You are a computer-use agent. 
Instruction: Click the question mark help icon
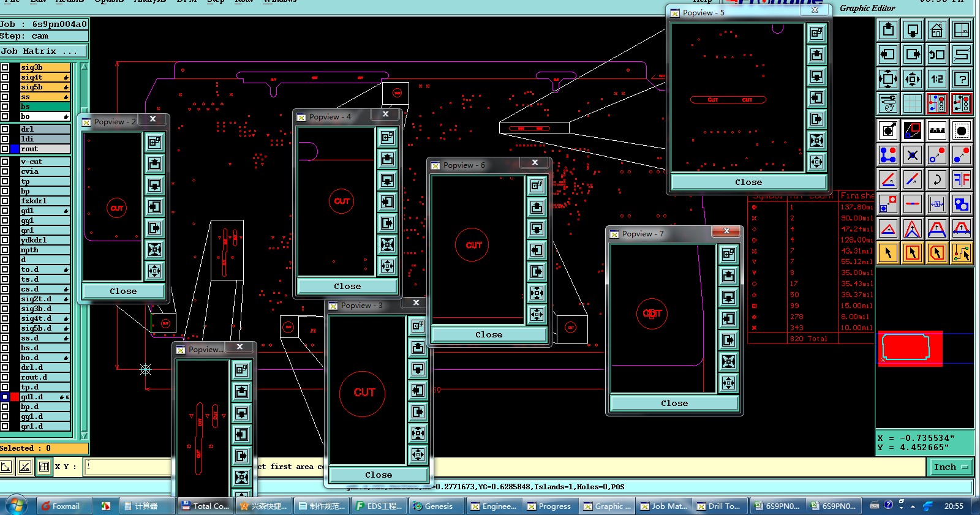(962, 79)
